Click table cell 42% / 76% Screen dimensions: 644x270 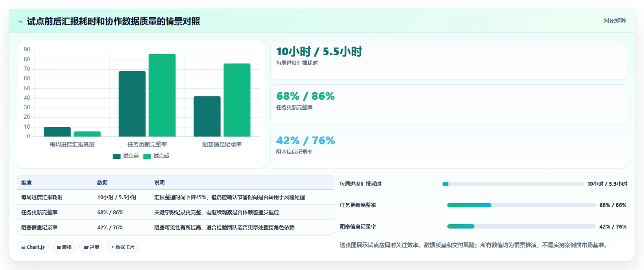(x=110, y=228)
